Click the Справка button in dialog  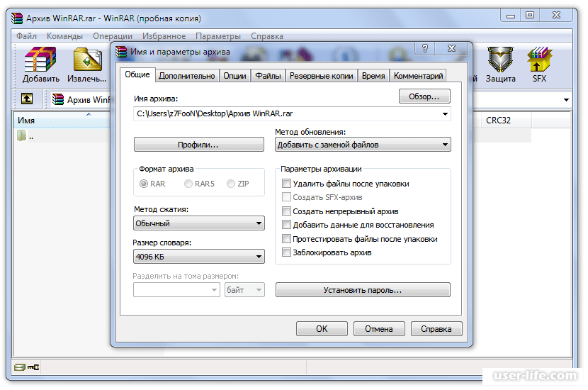436,329
